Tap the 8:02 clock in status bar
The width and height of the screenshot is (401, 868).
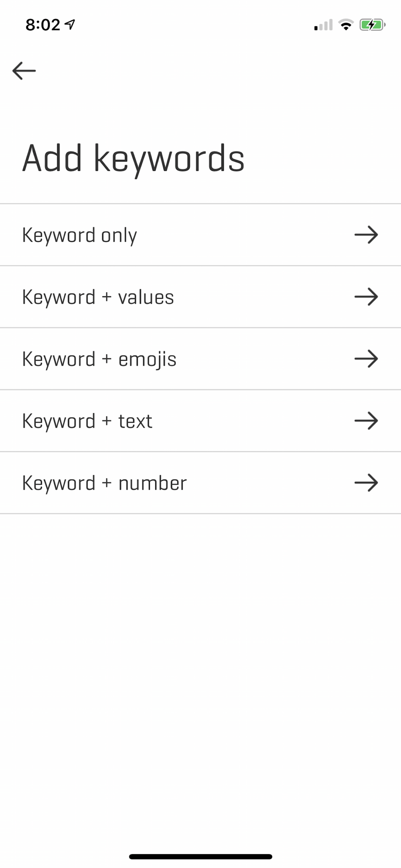pos(43,25)
